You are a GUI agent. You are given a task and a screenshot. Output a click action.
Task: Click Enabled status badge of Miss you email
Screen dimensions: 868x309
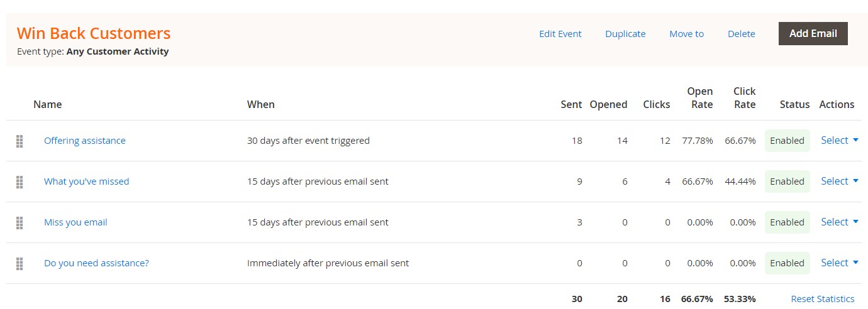pyautogui.click(x=787, y=222)
